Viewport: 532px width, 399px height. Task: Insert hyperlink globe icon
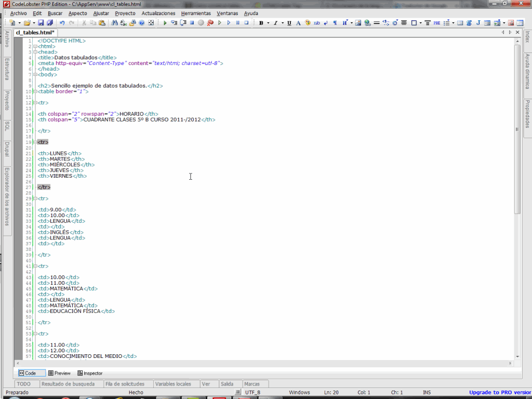[367, 23]
